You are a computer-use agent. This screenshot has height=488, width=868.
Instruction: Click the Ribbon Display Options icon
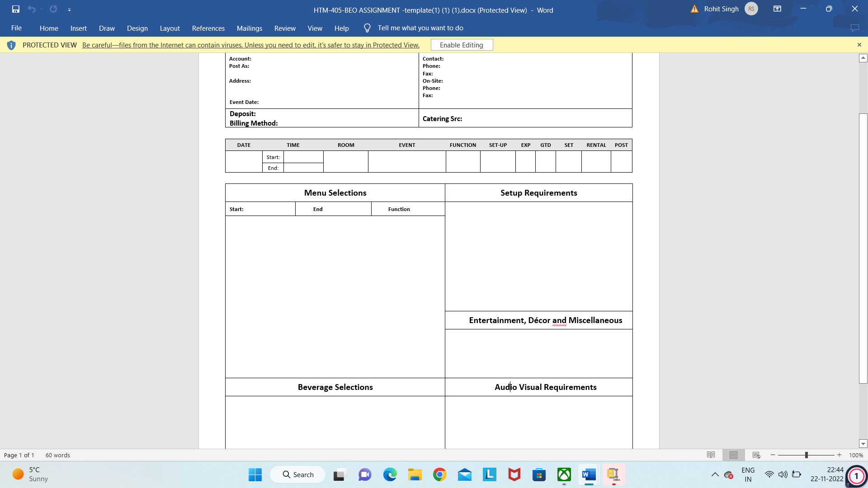point(778,9)
